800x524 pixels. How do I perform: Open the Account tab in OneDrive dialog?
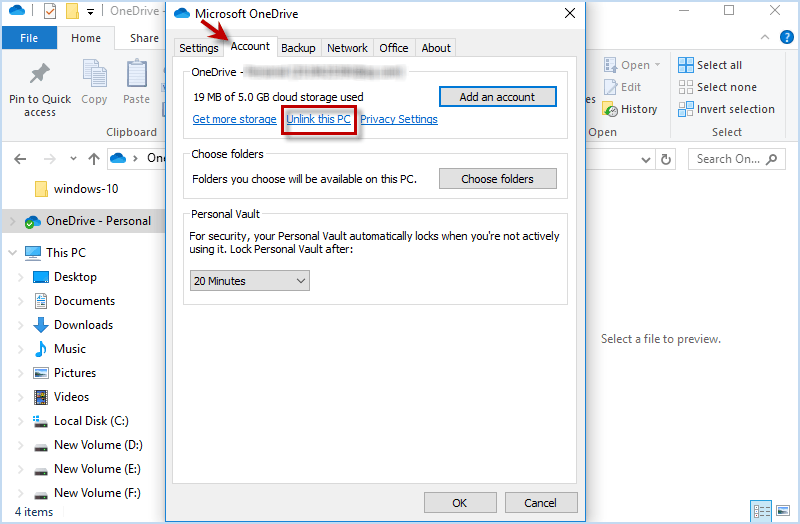[x=250, y=46]
